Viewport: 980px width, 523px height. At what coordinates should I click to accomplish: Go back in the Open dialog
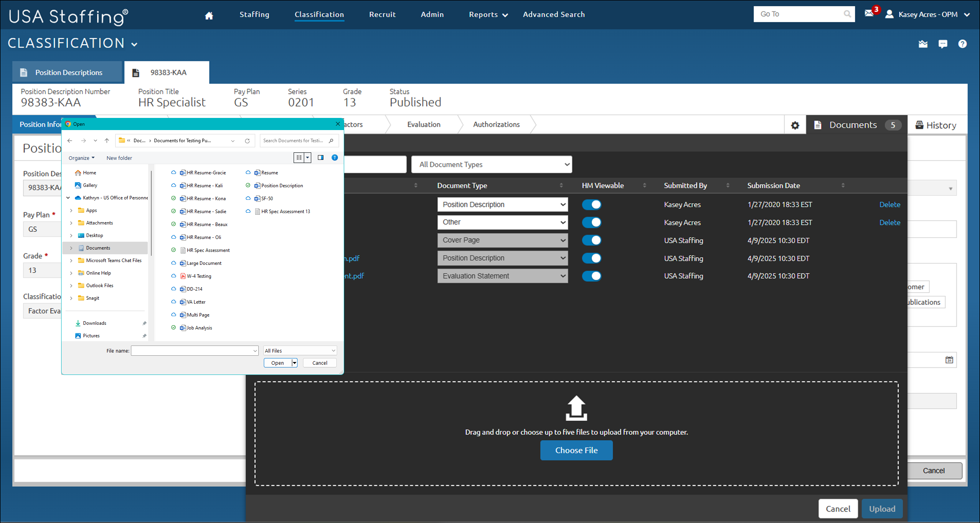(70, 141)
